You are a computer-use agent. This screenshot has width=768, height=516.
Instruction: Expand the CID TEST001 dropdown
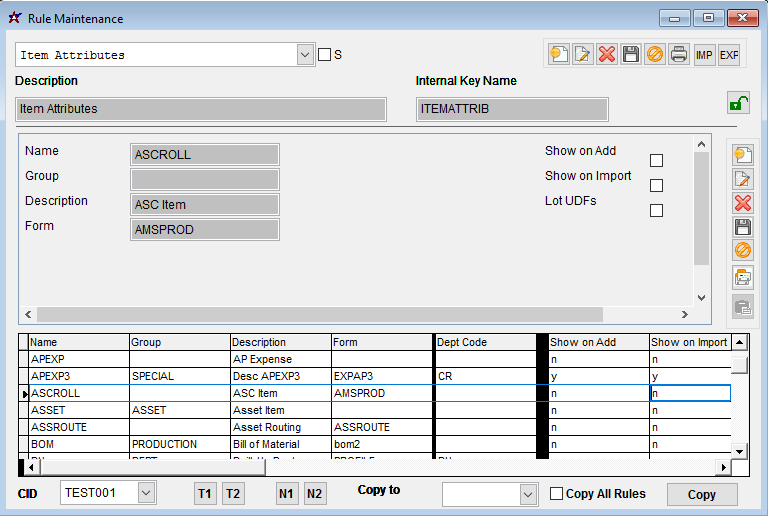(x=146, y=493)
